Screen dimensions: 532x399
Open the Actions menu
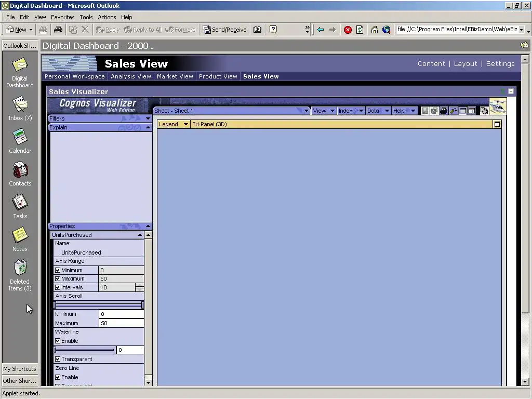(x=107, y=17)
